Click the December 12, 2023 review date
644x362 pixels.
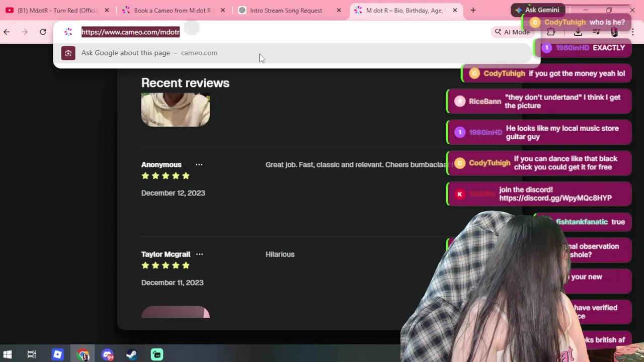tap(173, 193)
